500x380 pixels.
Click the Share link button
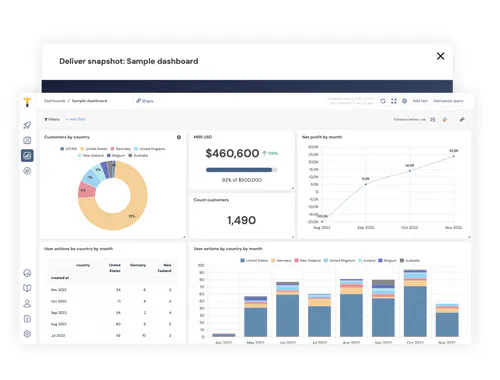pyautogui.click(x=145, y=101)
